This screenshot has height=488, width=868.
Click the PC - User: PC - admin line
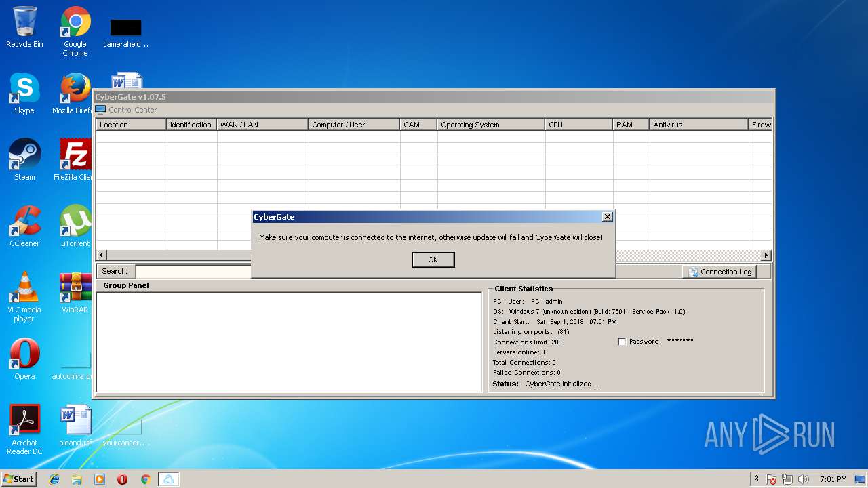(x=528, y=302)
